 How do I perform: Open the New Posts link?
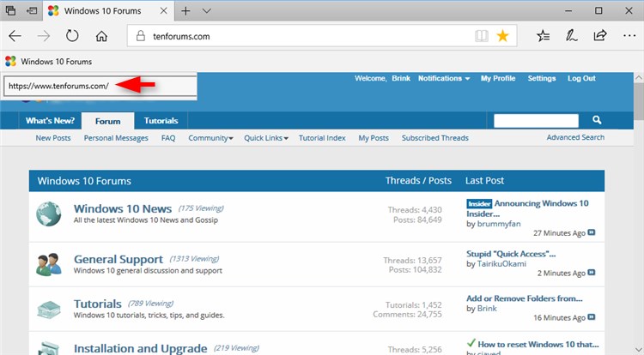click(53, 138)
